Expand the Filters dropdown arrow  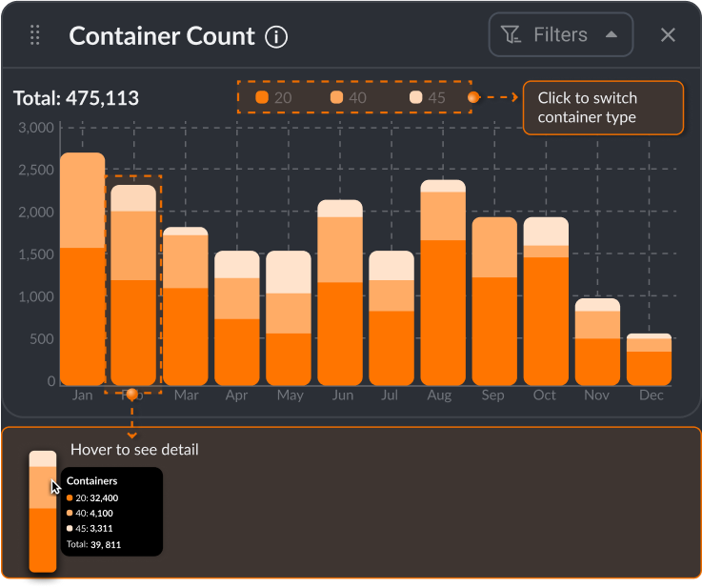[612, 34]
